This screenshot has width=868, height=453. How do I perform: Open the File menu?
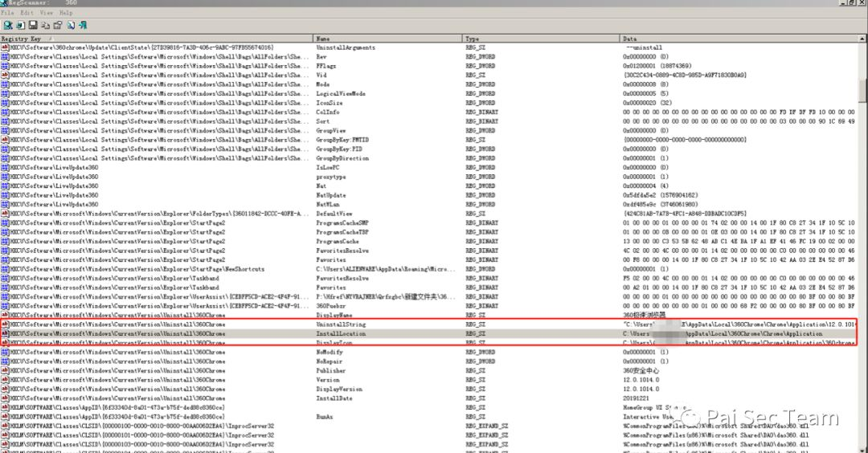8,12
